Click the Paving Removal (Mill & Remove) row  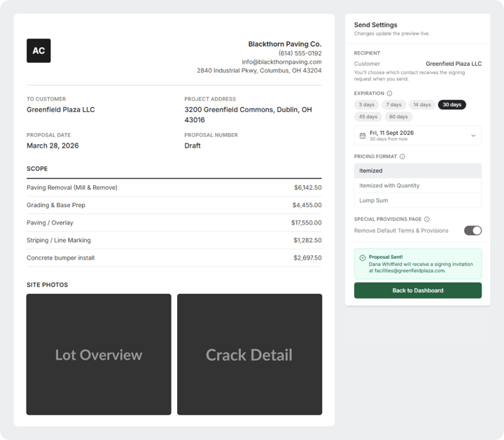[x=174, y=187]
